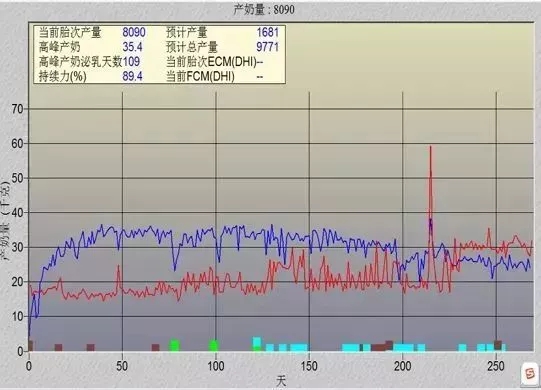Viewport: 541px width, 390px height.
Task: Select the '持续力(%)' label
Action: click(x=62, y=76)
